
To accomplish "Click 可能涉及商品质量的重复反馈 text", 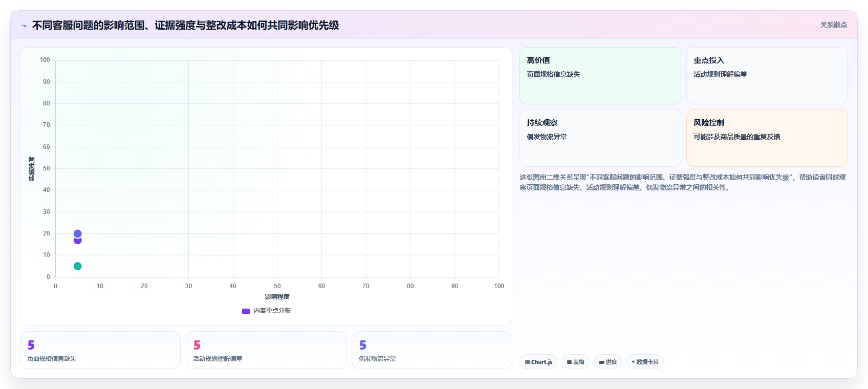I will (736, 137).
